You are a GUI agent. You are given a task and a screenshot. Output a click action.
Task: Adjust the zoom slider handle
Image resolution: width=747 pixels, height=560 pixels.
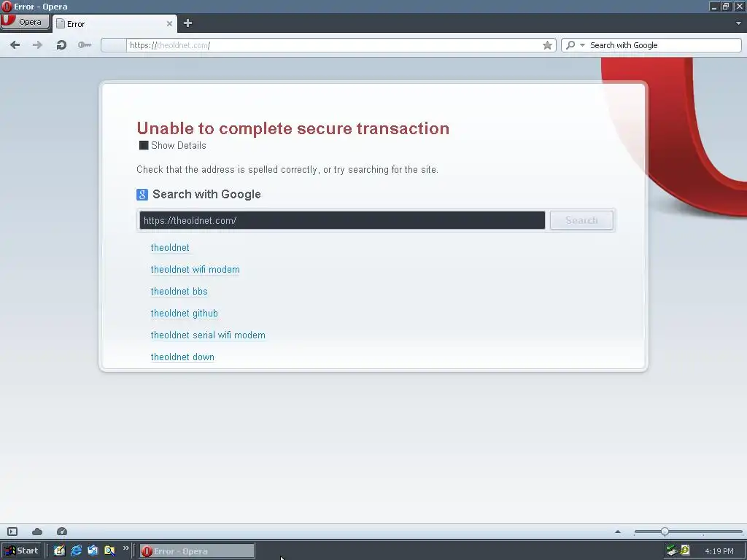click(x=665, y=532)
